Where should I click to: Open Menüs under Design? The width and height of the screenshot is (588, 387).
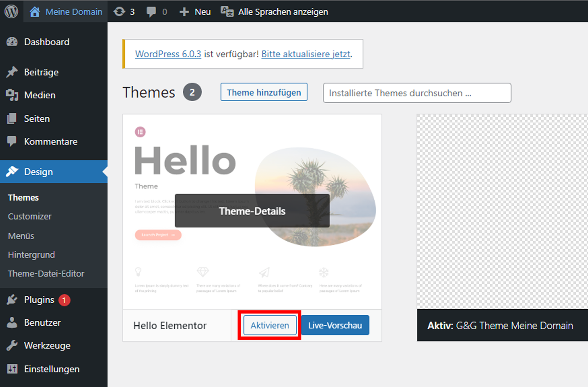[x=21, y=236]
